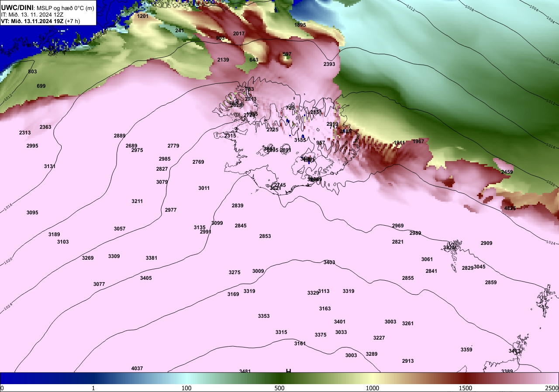
Task: Click the height value 3405
Action: [x=146, y=278]
